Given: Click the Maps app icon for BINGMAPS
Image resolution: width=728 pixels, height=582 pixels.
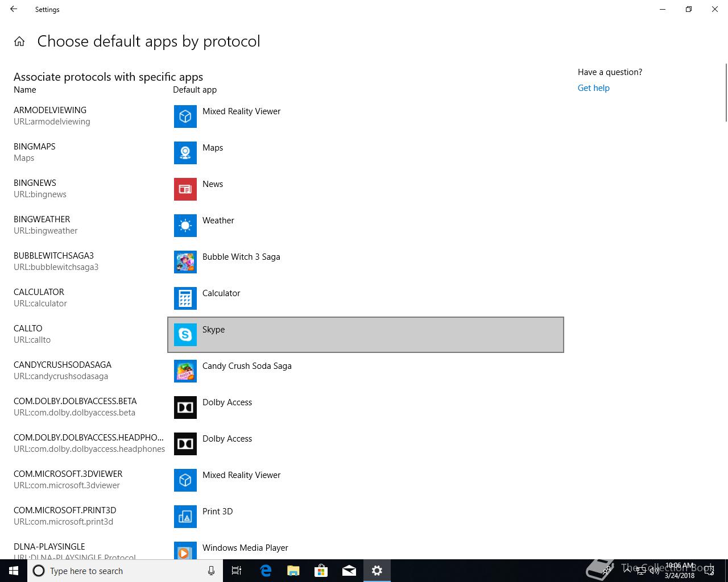Looking at the screenshot, I should (185, 153).
